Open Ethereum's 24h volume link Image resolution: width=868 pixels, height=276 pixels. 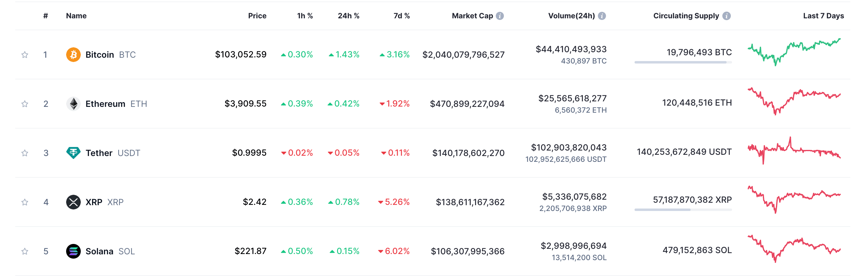tap(572, 99)
